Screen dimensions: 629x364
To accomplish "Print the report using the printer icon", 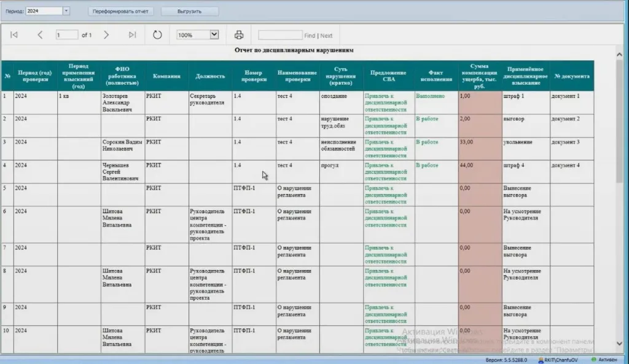I will [x=239, y=35].
